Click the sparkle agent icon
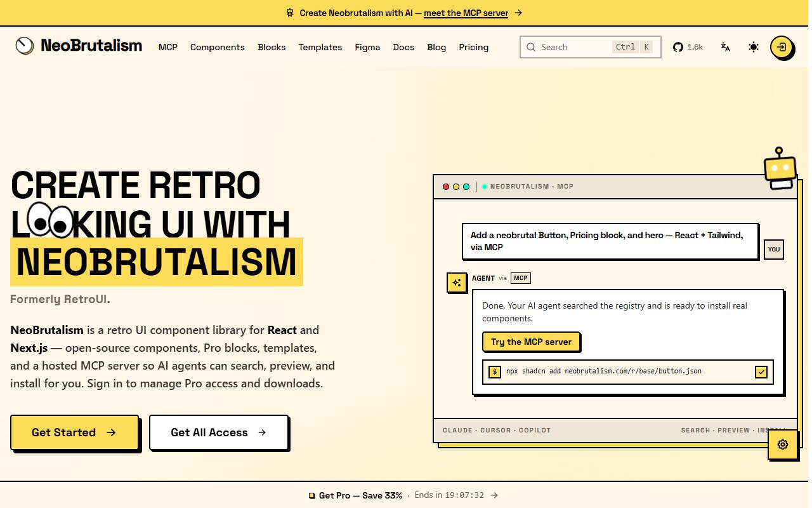The height and width of the screenshot is (508, 812). coord(457,283)
